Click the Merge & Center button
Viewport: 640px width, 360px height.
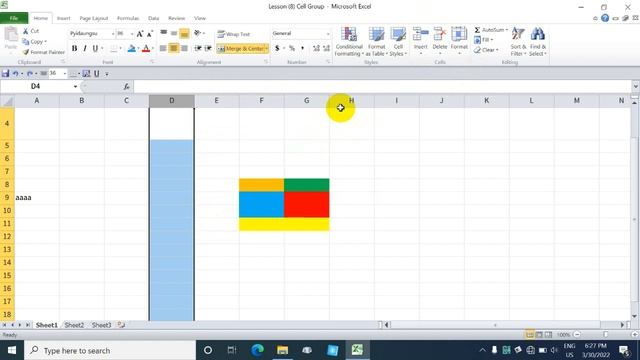click(241, 49)
